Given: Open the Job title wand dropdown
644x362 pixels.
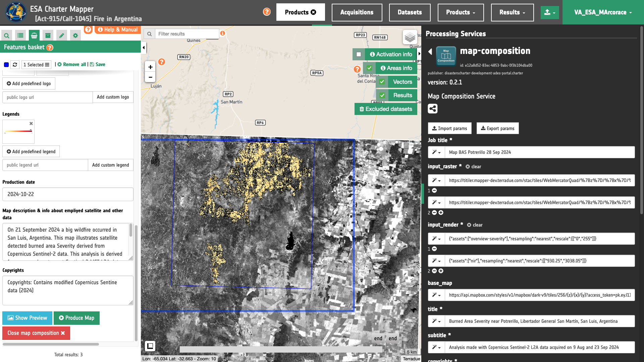Looking at the screenshot, I should pos(436,152).
